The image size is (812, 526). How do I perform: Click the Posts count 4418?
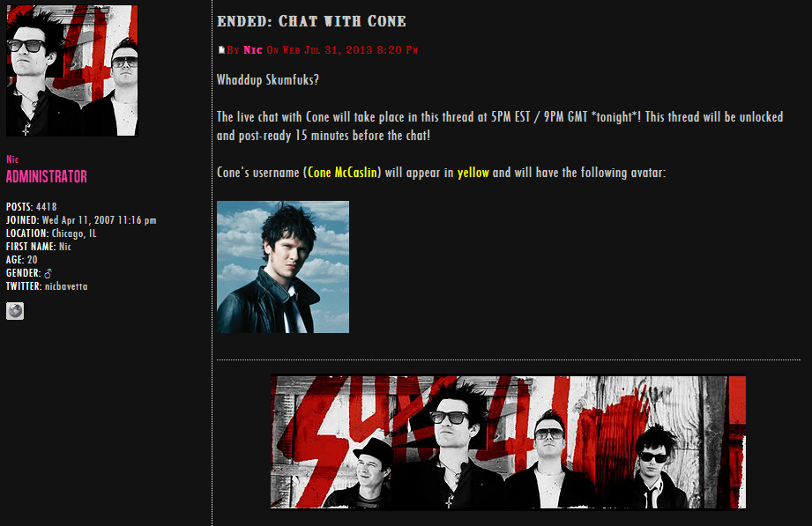pyautogui.click(x=47, y=207)
